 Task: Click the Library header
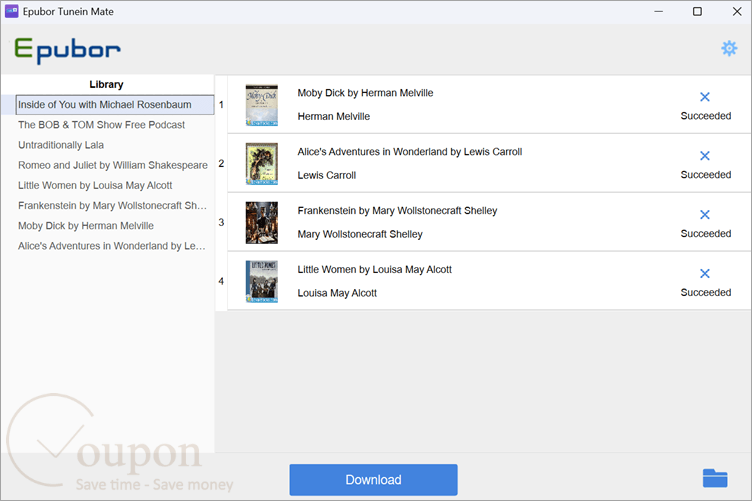[106, 84]
